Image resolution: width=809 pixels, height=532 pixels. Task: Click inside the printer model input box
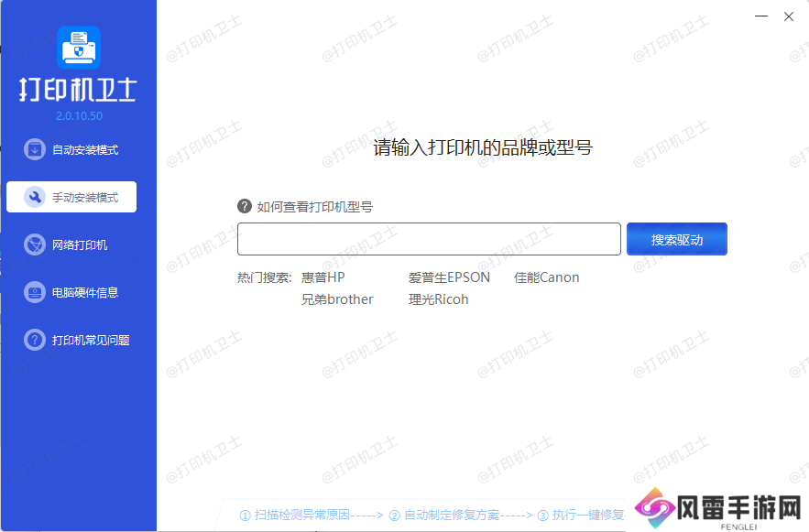[428, 238]
